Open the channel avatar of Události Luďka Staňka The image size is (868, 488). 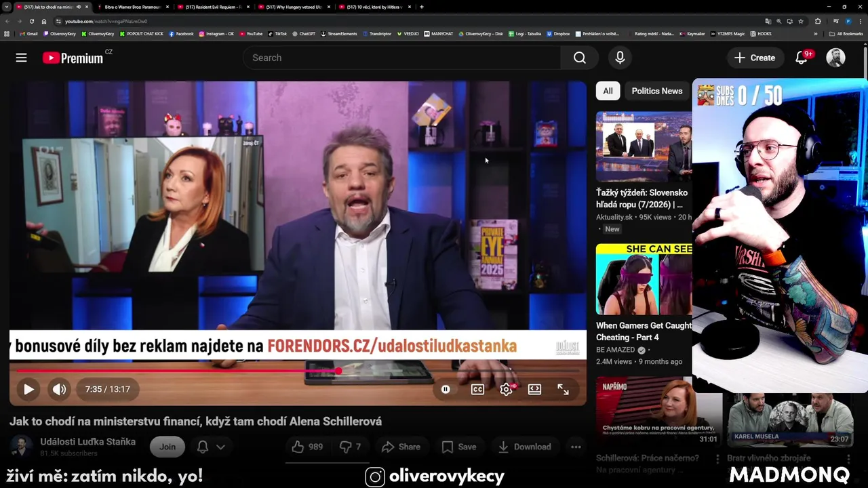21,447
